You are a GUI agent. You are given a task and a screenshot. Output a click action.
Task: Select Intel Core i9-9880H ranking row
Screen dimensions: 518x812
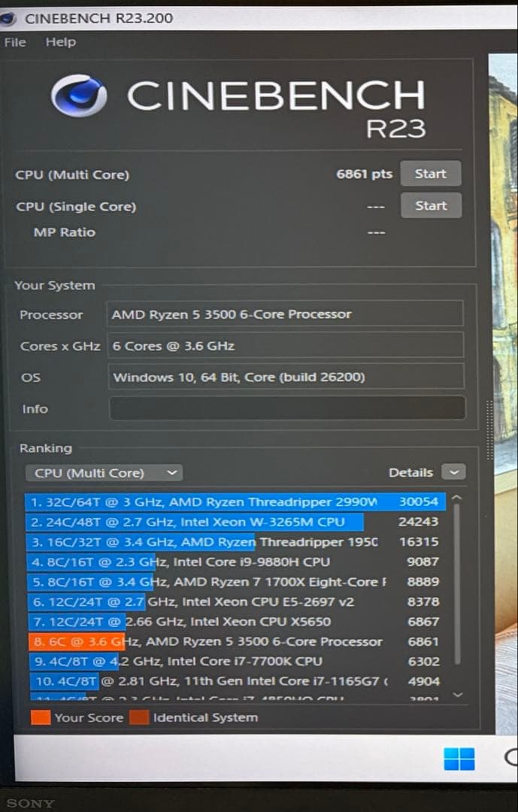point(235,562)
